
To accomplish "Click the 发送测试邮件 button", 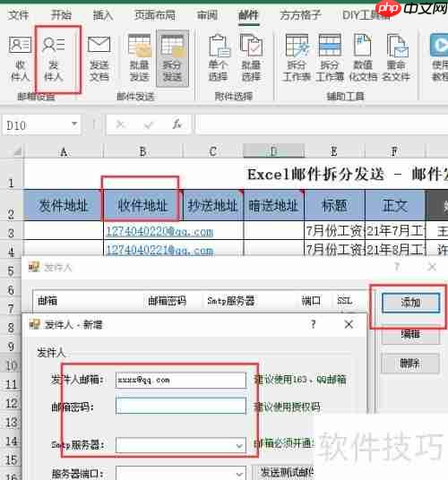I will tap(283, 472).
